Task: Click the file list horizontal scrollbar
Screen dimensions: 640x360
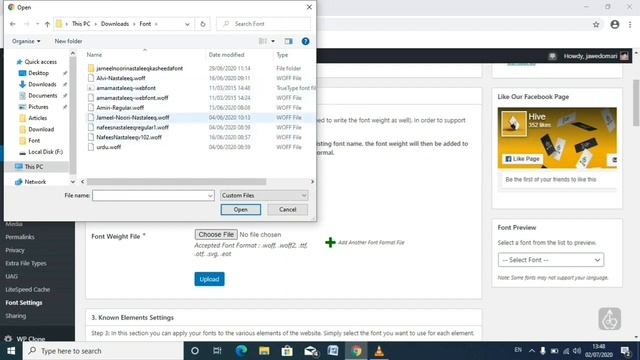Action: pos(176,182)
